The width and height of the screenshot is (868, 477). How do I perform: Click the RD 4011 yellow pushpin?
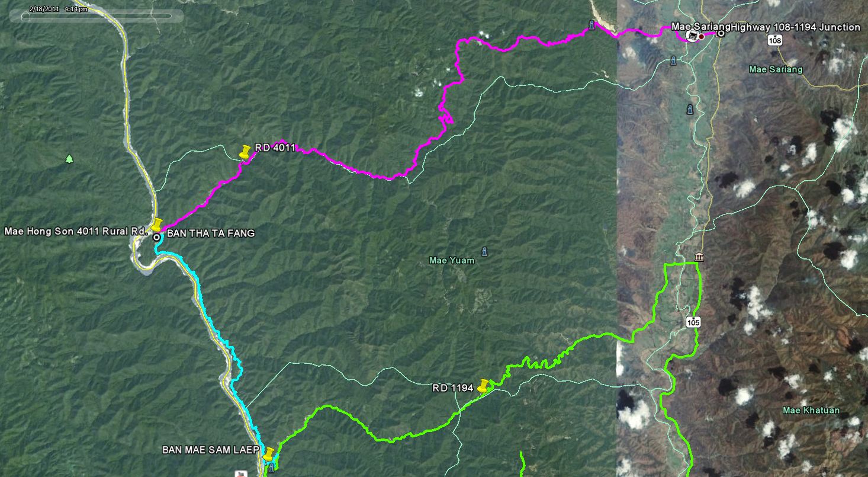245,152
